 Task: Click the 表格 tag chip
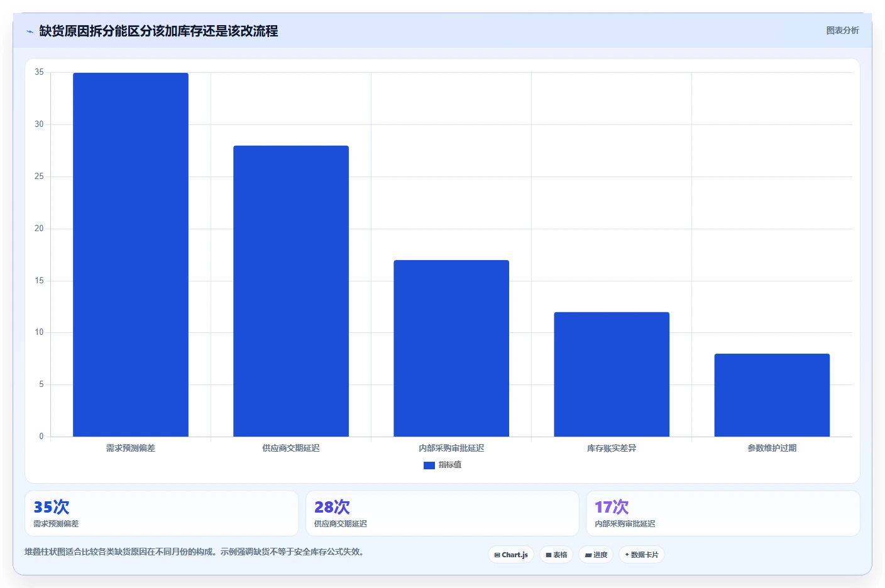pos(556,555)
